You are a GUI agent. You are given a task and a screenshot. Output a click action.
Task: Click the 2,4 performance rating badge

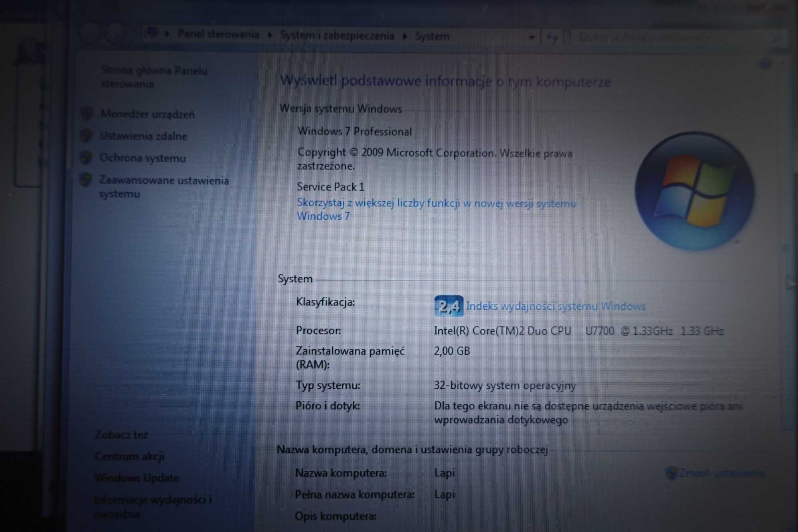[449, 306]
